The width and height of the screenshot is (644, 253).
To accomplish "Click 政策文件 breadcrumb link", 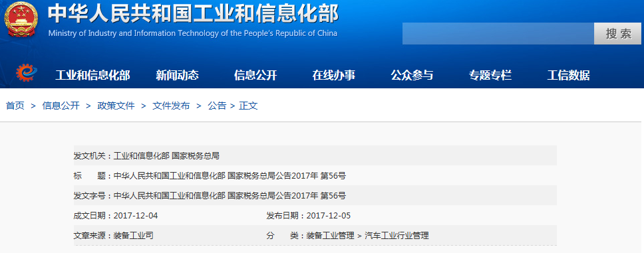I will tap(116, 106).
